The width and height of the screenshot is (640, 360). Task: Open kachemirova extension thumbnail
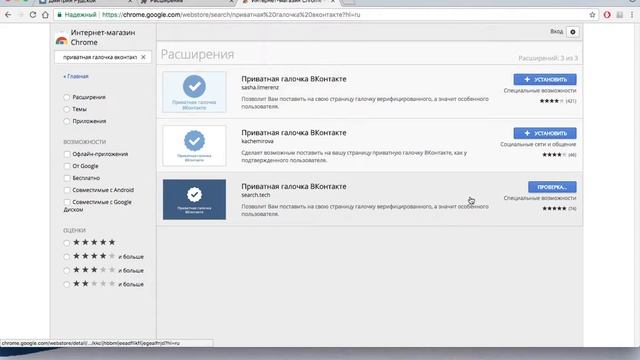click(194, 146)
